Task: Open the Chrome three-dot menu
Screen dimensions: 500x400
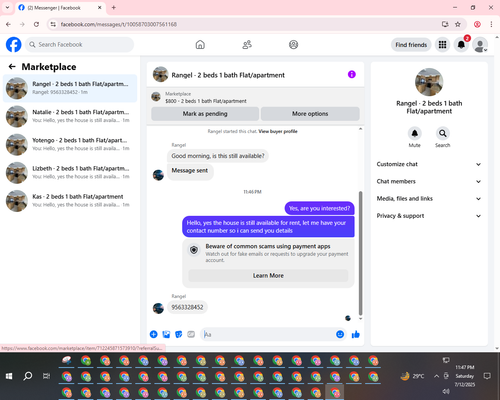Action: (491, 24)
